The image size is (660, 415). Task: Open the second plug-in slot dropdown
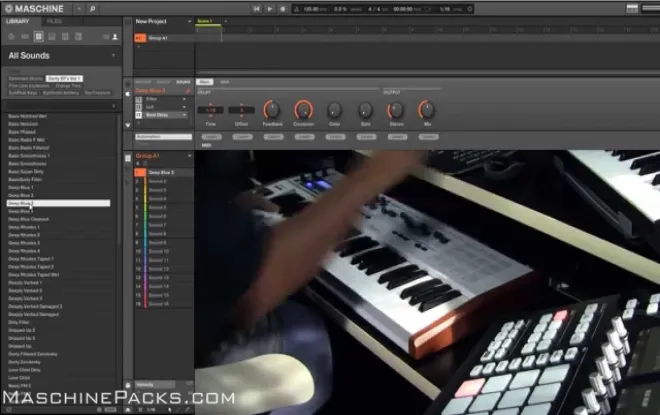184,107
